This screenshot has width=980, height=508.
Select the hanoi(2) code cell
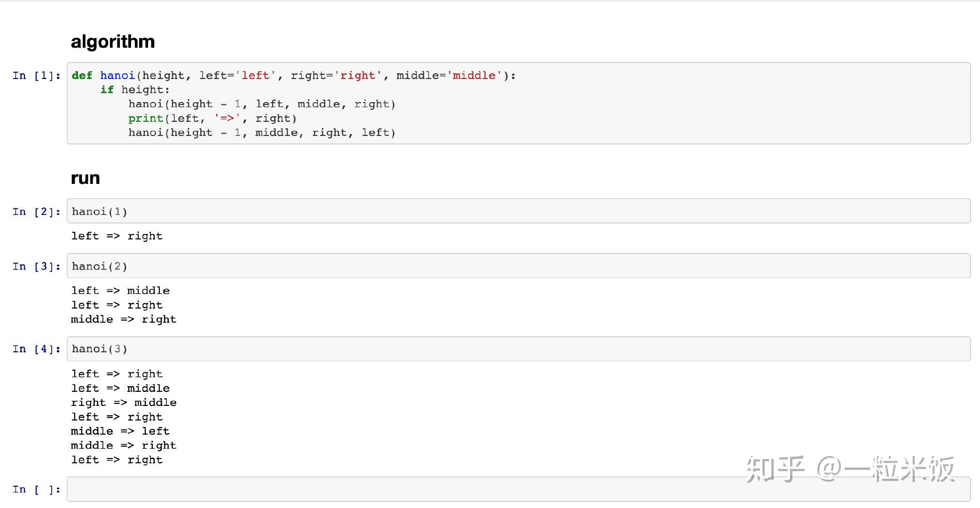517,266
